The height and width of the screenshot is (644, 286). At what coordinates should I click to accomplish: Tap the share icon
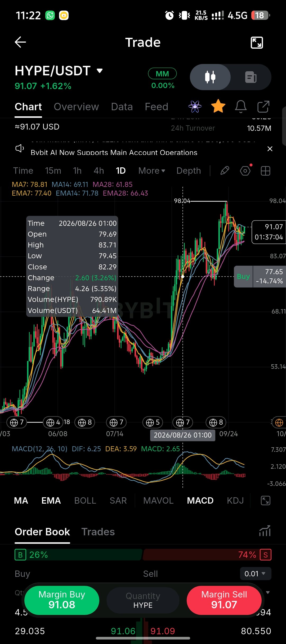(263, 107)
